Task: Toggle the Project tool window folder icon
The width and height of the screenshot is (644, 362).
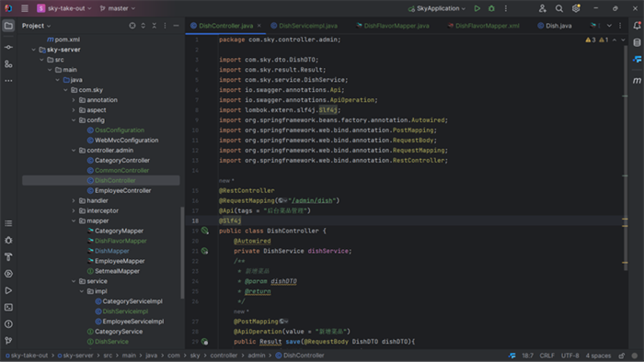Action: 8,26
